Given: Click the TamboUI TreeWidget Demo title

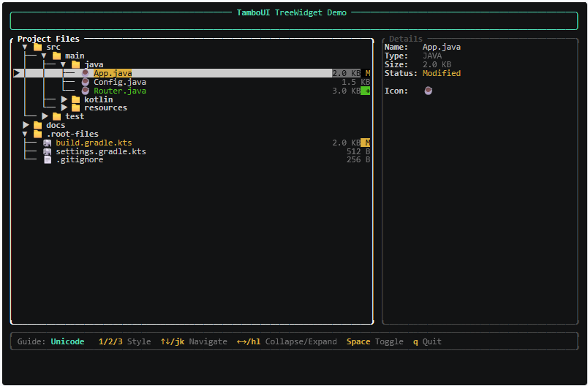Looking at the screenshot, I should (x=292, y=12).
